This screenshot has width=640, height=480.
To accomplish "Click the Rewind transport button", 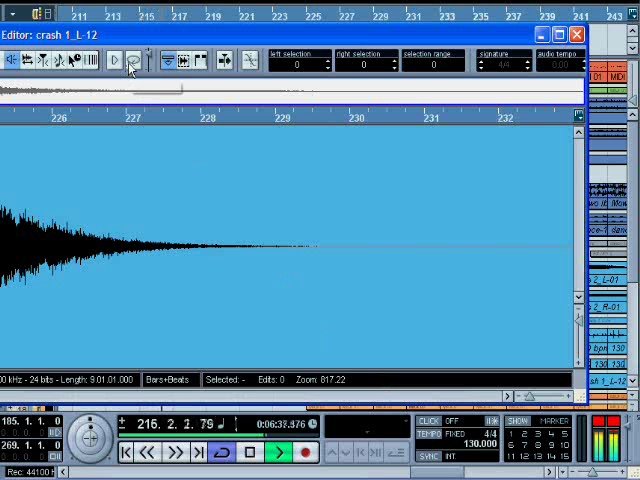I will 147,453.
